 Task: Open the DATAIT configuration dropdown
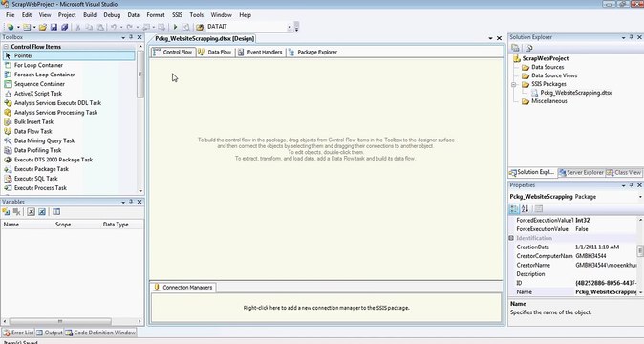pos(290,27)
